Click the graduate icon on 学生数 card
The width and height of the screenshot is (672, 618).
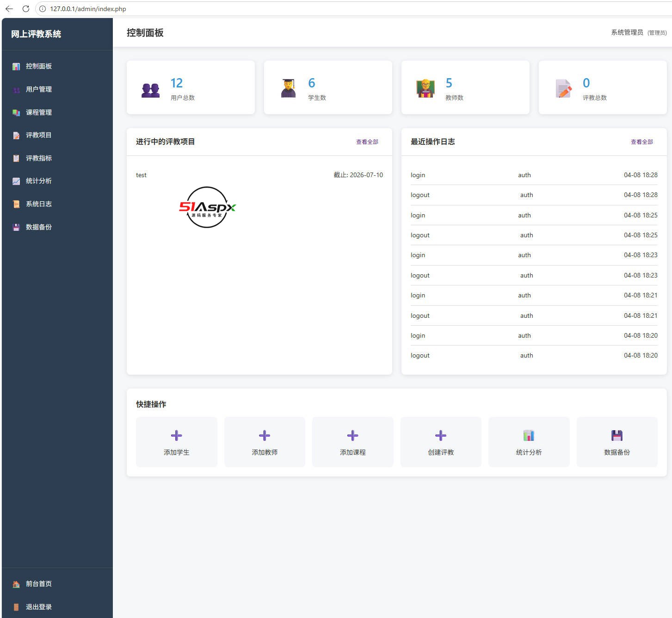[x=288, y=88]
